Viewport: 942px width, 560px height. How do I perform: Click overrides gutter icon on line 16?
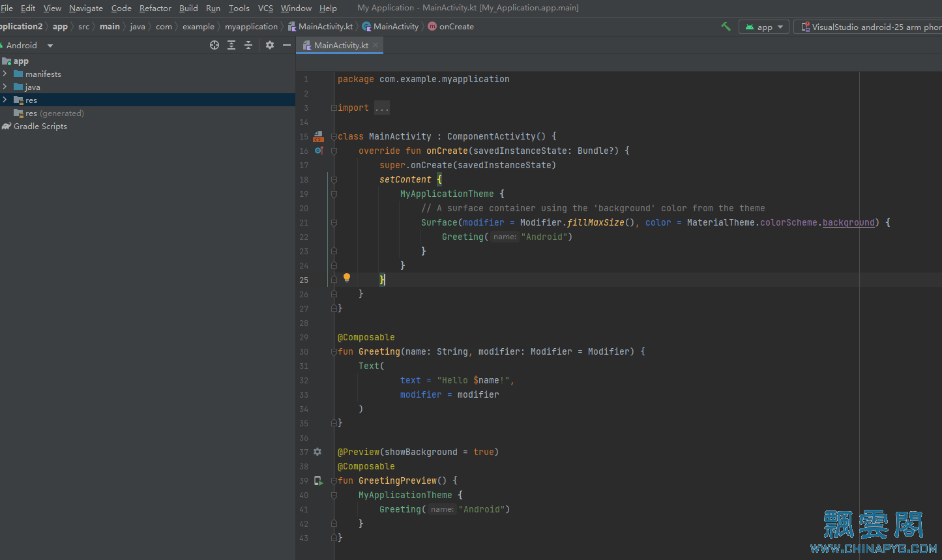coord(319,151)
